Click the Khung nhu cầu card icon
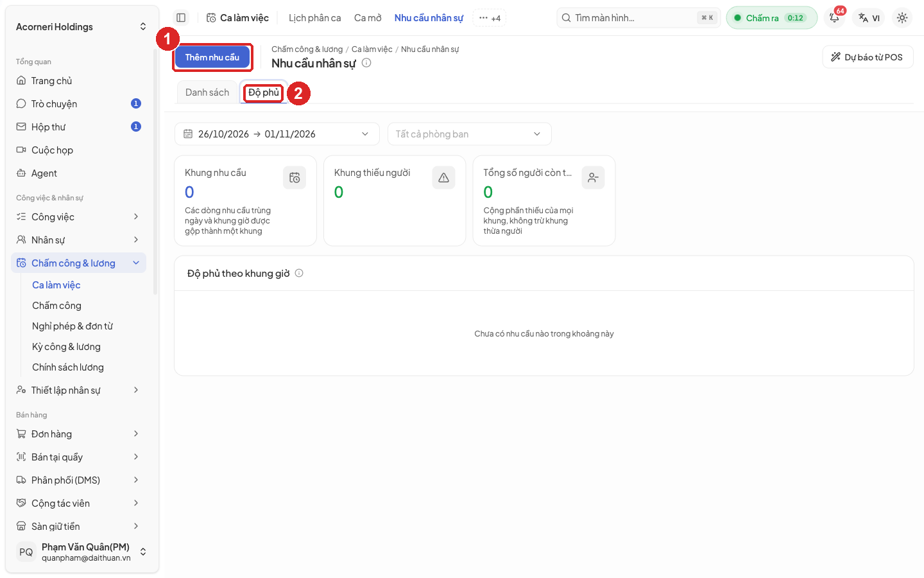 click(x=295, y=178)
